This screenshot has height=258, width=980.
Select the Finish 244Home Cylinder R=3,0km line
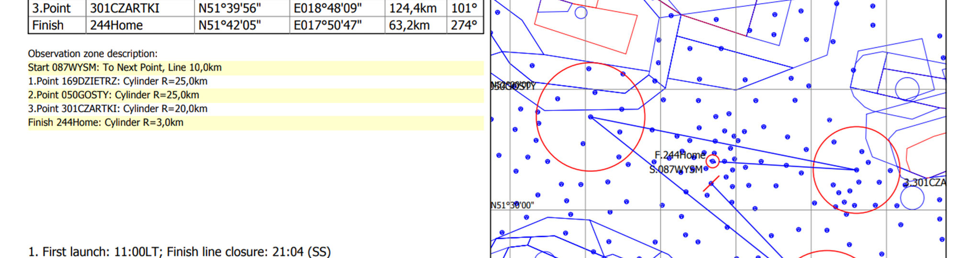pos(106,123)
